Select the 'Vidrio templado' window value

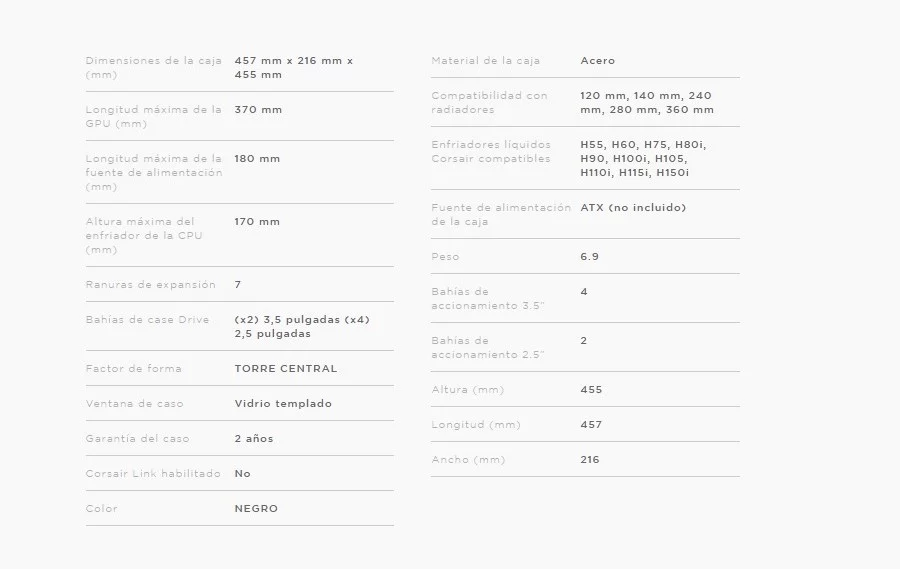282,403
